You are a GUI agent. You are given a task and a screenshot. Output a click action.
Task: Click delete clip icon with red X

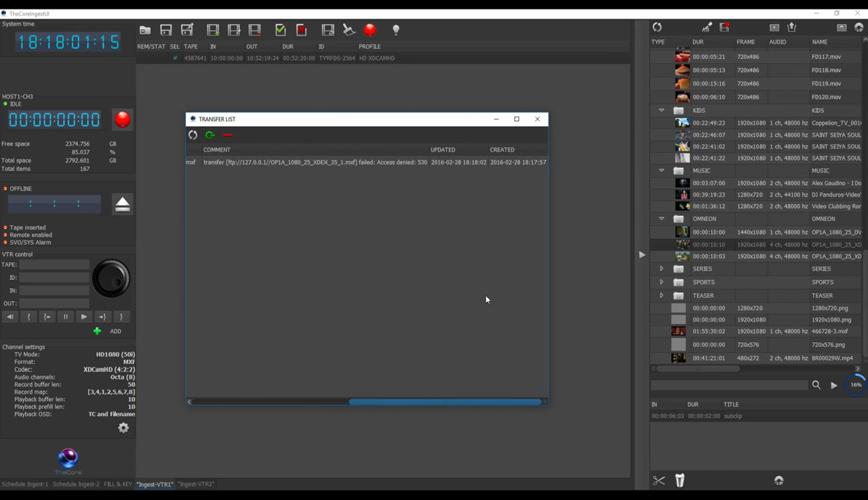724,27
